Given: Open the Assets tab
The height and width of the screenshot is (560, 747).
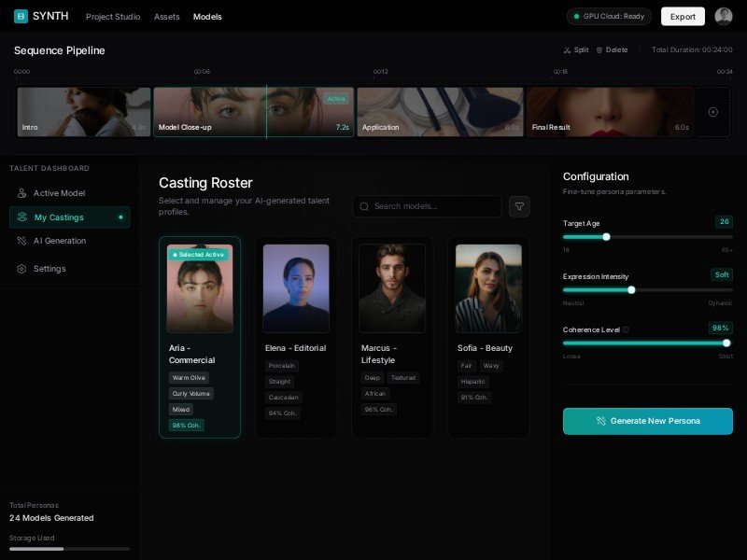Looking at the screenshot, I should click(x=167, y=17).
